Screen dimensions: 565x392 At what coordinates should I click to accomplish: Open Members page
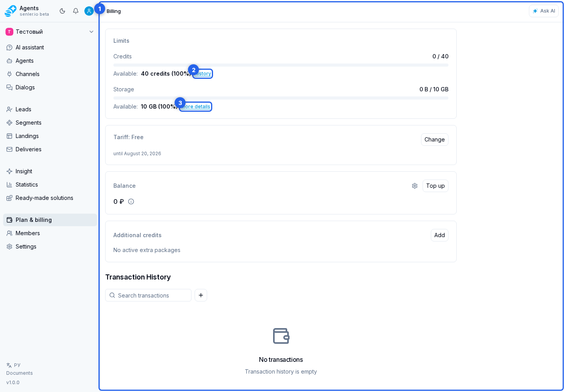[50, 233]
